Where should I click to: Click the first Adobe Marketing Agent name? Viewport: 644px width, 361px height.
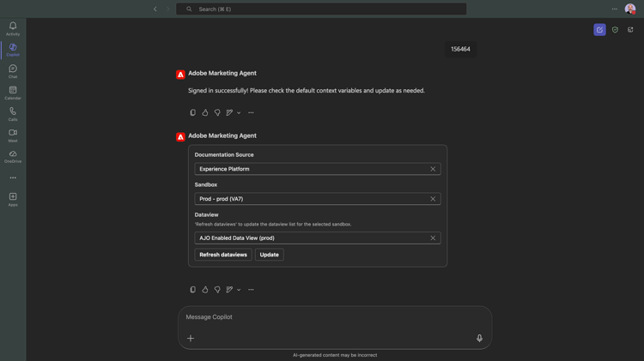coord(222,73)
